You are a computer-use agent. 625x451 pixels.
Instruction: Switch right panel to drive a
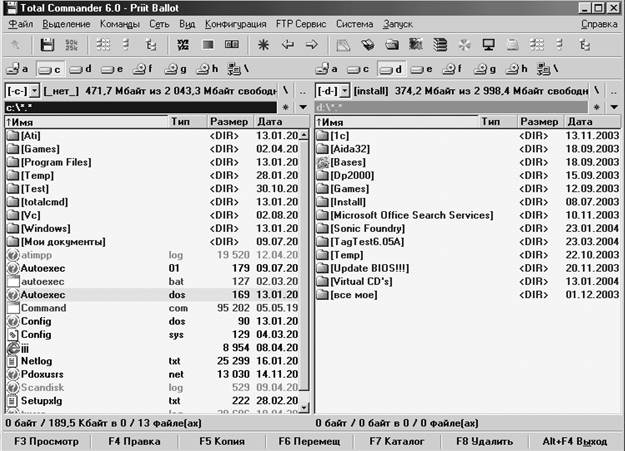coord(327,69)
